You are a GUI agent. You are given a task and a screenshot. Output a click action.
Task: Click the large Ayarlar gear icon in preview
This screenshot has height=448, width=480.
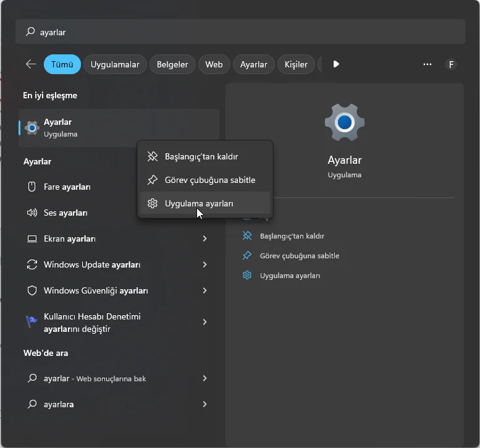pyautogui.click(x=344, y=123)
